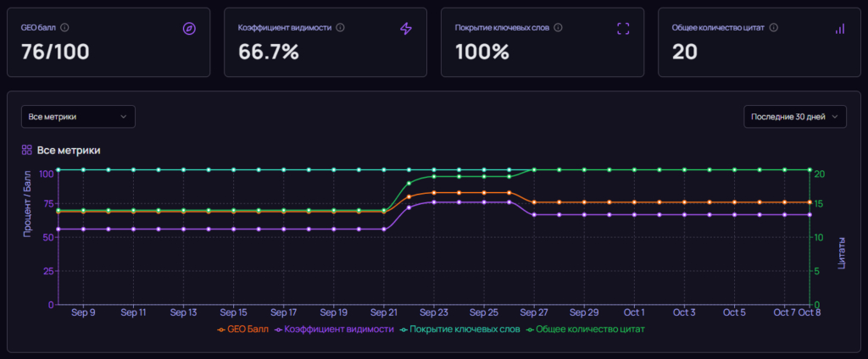Click the Sep 17 date label on axis
The height and width of the screenshot is (359, 868).
click(283, 312)
